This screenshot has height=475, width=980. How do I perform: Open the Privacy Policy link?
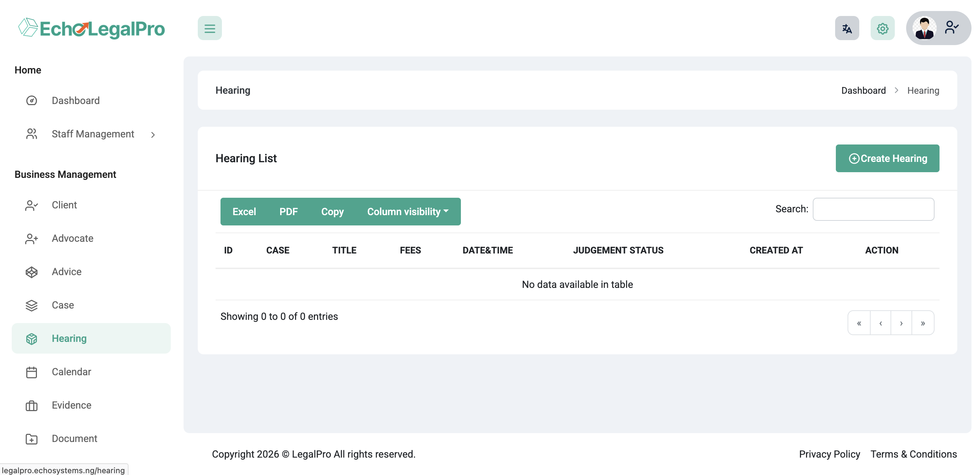829,454
